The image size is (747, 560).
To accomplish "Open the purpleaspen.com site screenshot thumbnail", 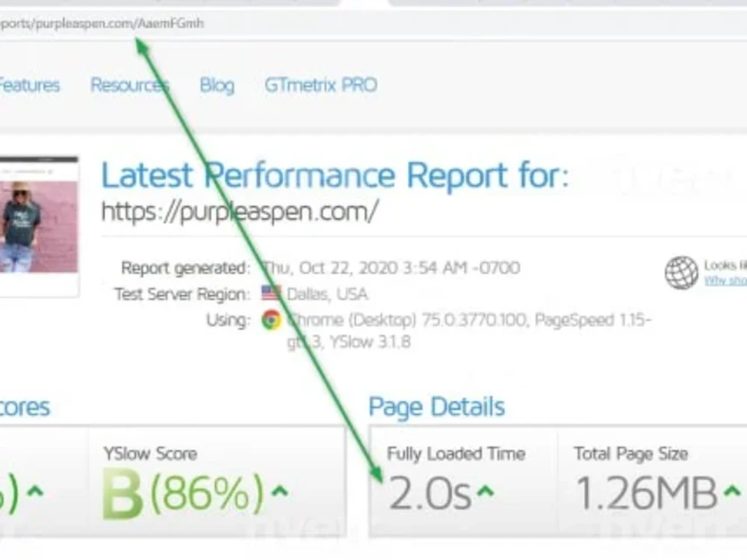I will [39, 226].
